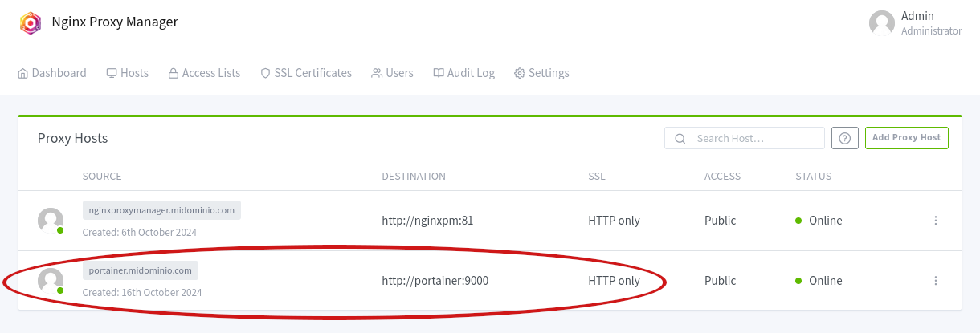This screenshot has height=333, width=980.
Task: View the Audit Log
Action: coord(463,73)
